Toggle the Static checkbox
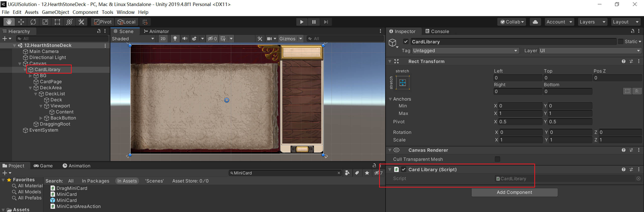This screenshot has height=212, width=644. (x=621, y=42)
